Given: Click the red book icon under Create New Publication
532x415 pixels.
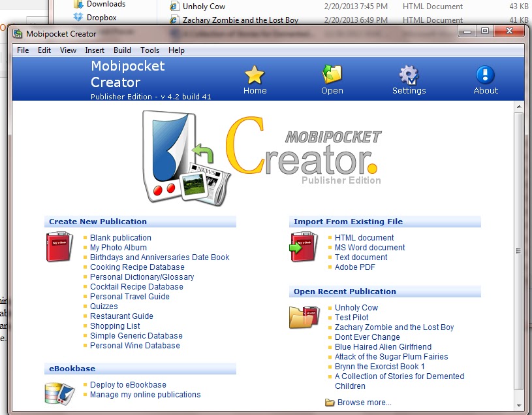Looking at the screenshot, I should tap(59, 246).
